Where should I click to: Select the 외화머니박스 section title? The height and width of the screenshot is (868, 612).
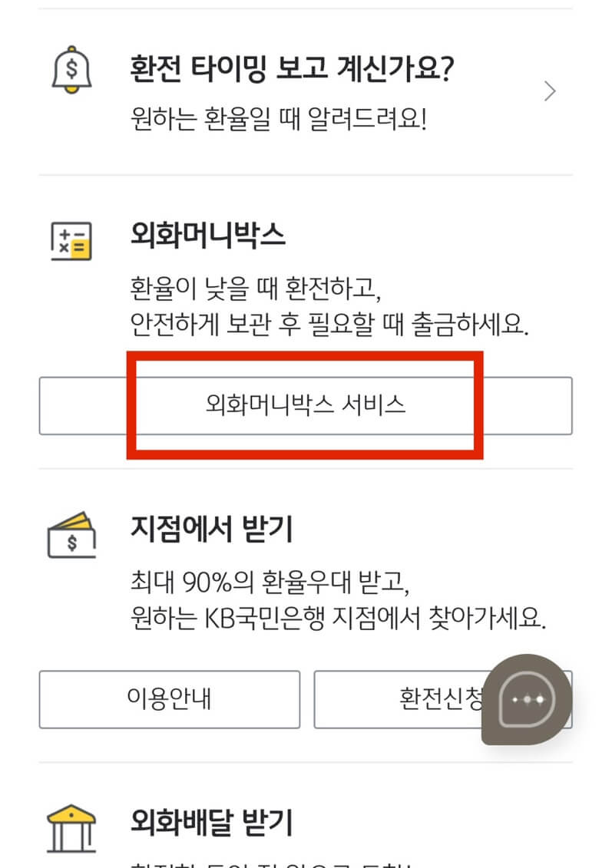tap(207, 236)
